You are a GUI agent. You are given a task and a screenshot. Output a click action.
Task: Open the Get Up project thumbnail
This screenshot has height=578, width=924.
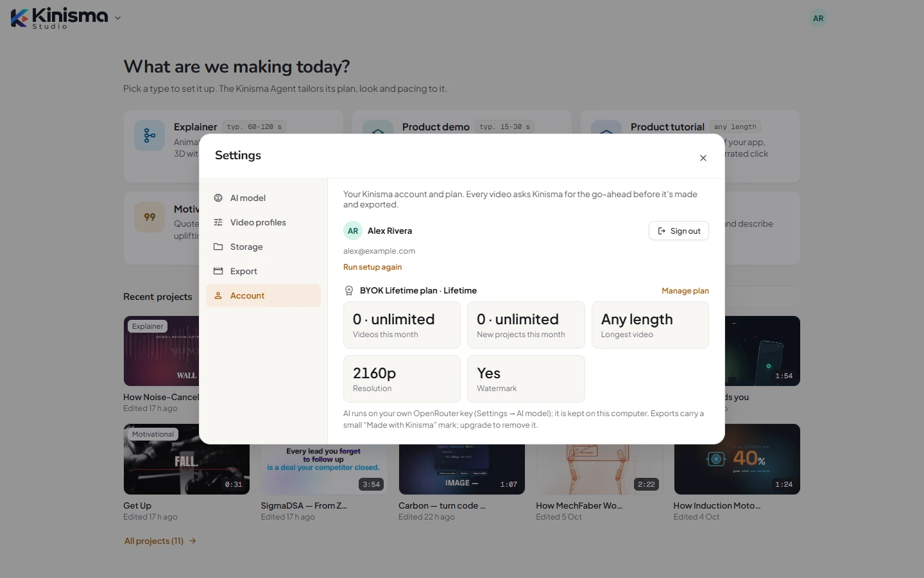point(187,459)
